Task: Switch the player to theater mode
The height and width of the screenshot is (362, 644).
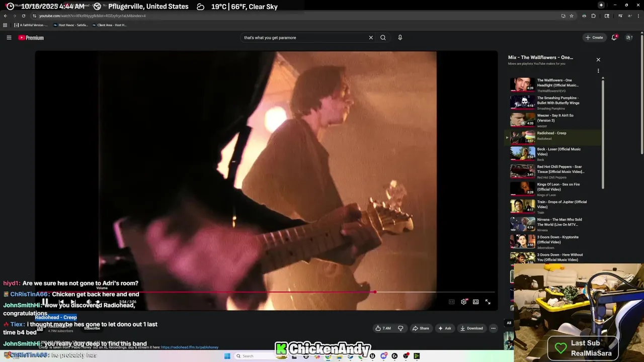Action: pos(475,302)
